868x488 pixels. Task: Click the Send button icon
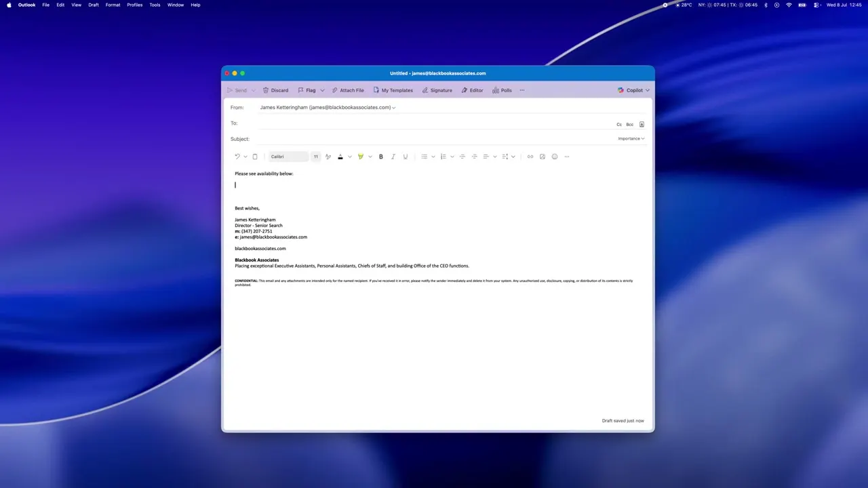[x=231, y=90]
